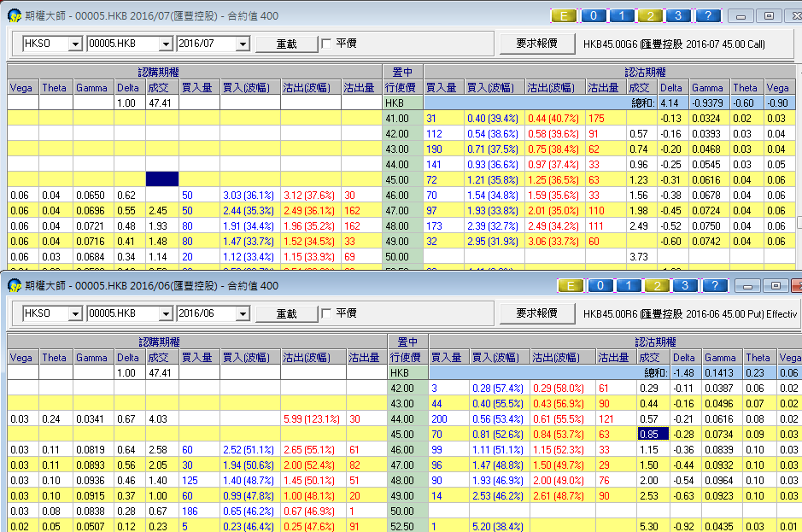The image size is (802, 532).
Task: Click the yellow E button in 2016/07 window
Action: click(564, 15)
